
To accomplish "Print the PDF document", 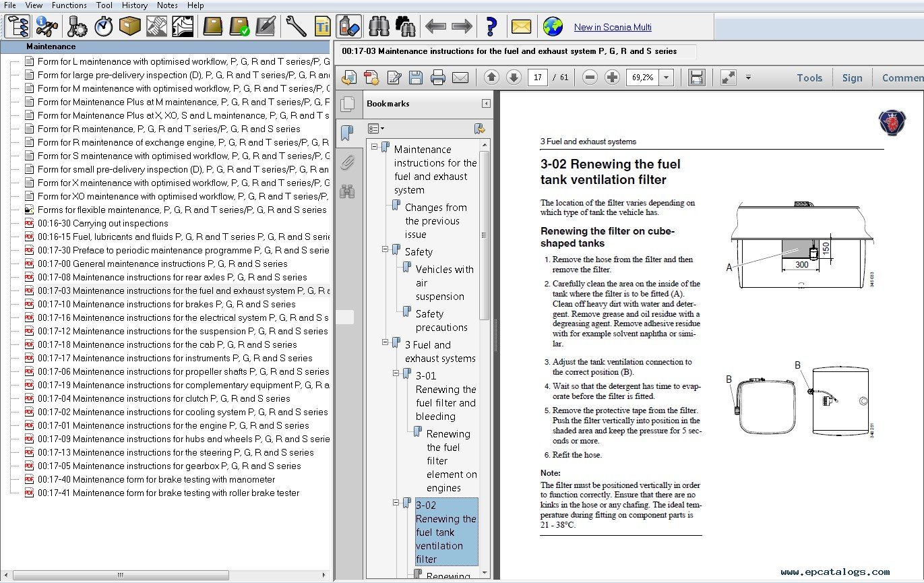I will (x=438, y=78).
